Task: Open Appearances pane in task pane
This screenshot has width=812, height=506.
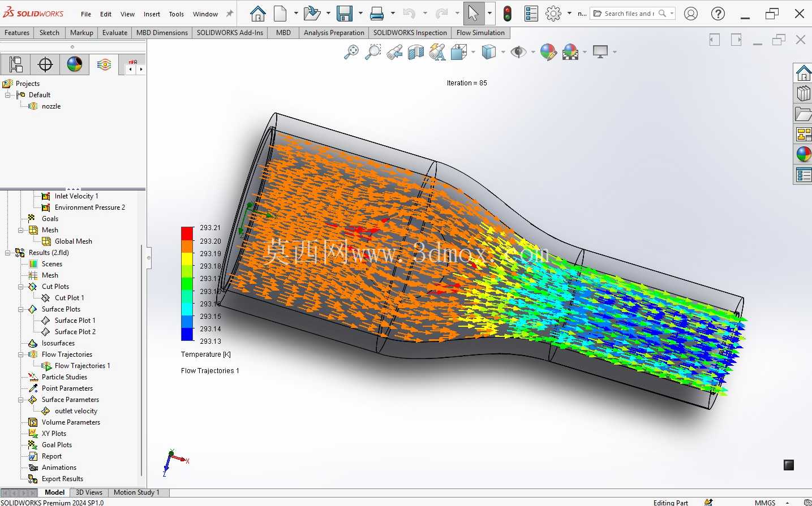Action: 804,154
